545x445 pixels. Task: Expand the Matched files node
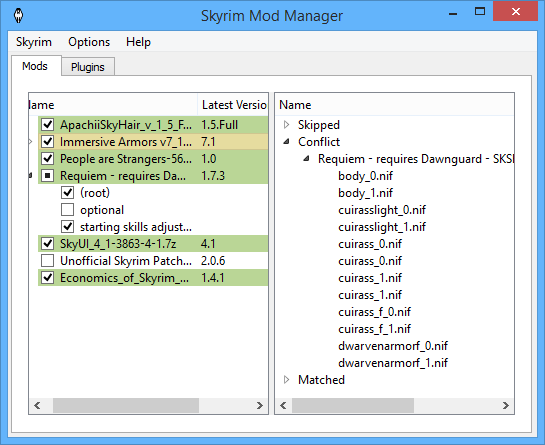[286, 380]
